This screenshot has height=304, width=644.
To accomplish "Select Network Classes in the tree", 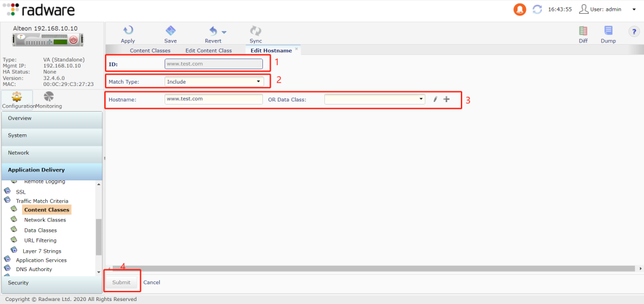I will pos(45,220).
